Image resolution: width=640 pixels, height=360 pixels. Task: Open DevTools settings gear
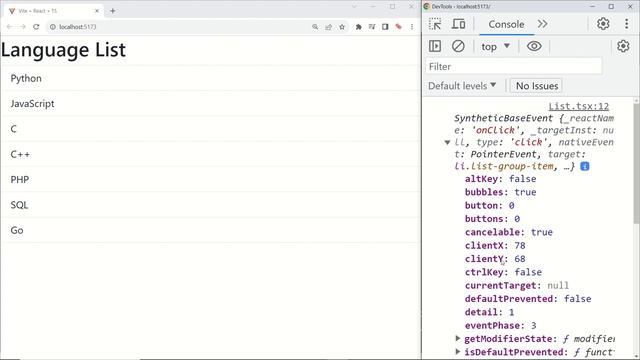click(603, 24)
